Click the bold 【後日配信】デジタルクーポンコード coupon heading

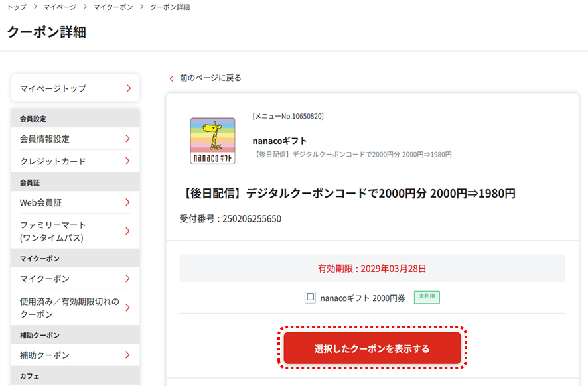click(x=348, y=194)
